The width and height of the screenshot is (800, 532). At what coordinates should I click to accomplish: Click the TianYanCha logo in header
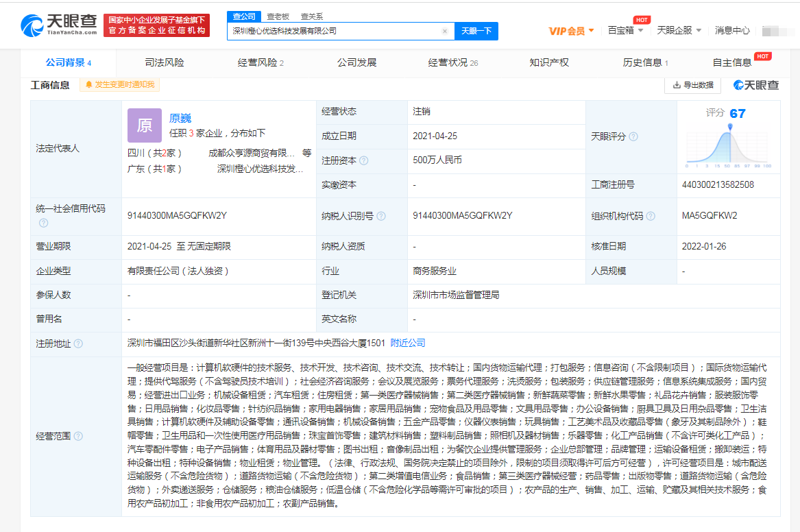coord(59,25)
